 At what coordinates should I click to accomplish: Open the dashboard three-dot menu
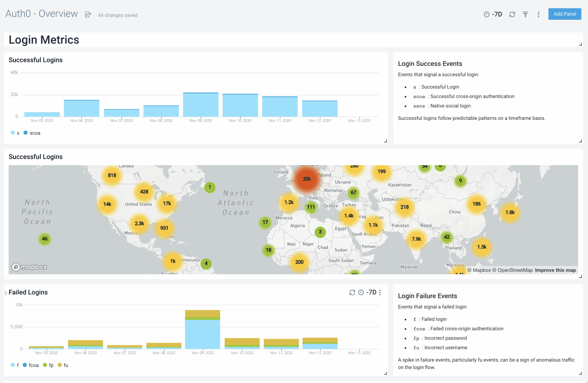pyautogui.click(x=538, y=14)
